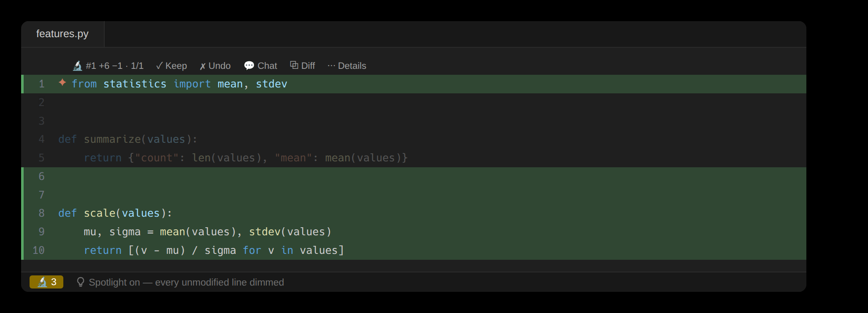This screenshot has height=313, width=868.
Task: Keep the proposed change
Action: click(x=171, y=66)
